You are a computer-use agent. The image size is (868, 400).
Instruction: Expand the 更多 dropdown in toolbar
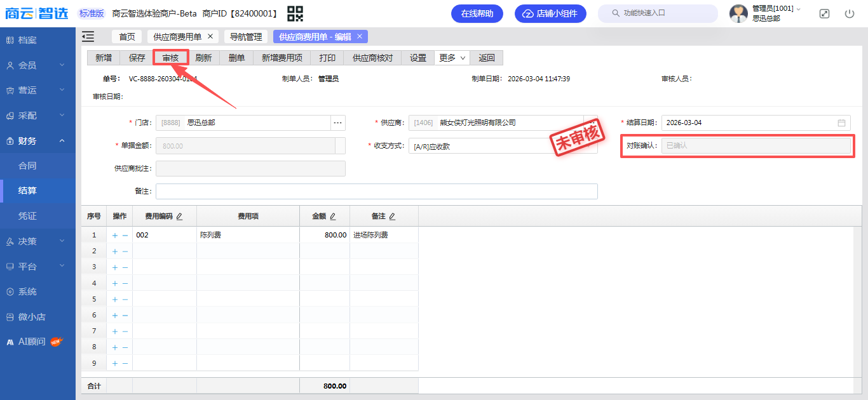pyautogui.click(x=452, y=58)
